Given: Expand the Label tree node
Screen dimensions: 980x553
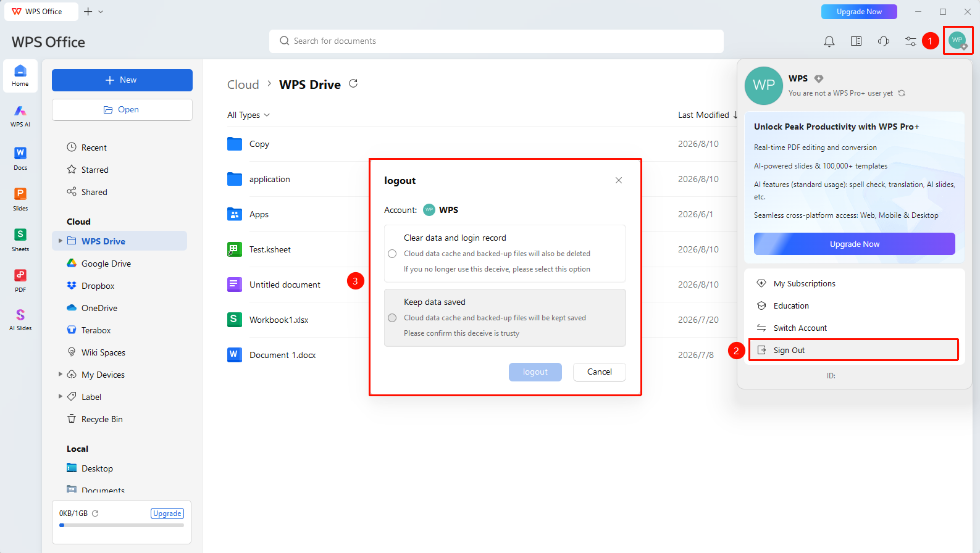Looking at the screenshot, I should click(x=60, y=396).
